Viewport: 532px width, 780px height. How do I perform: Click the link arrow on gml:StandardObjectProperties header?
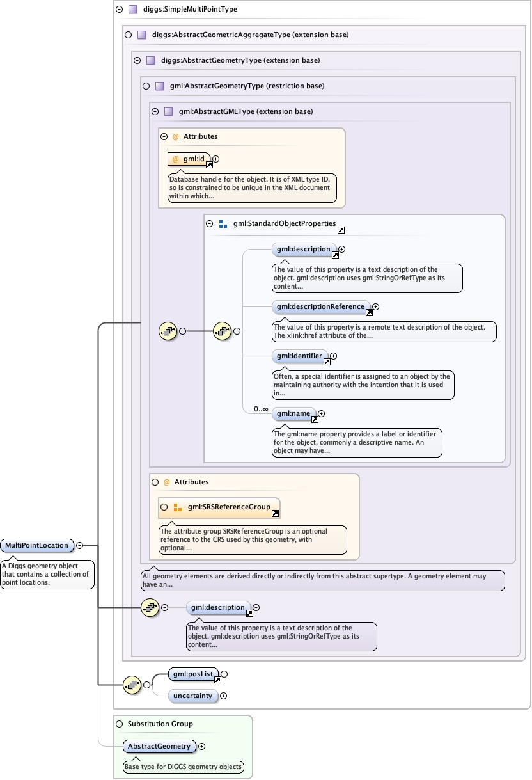pos(341,230)
